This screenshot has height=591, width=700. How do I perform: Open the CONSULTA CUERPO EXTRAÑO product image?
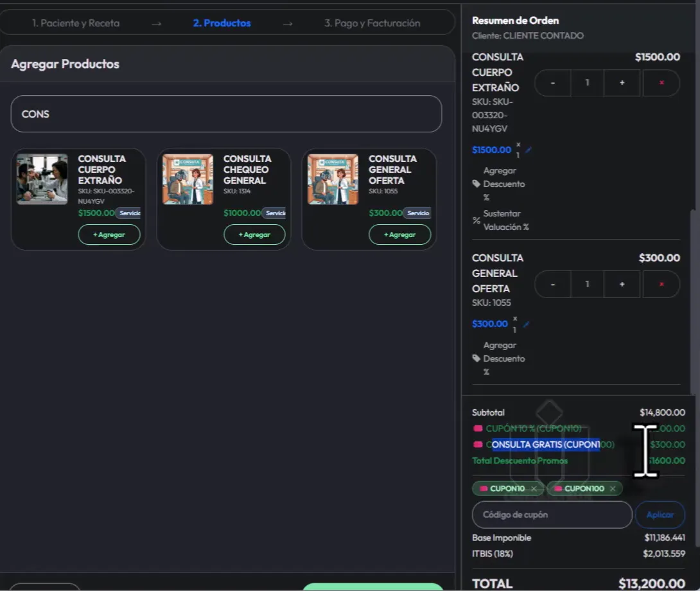coord(42,179)
